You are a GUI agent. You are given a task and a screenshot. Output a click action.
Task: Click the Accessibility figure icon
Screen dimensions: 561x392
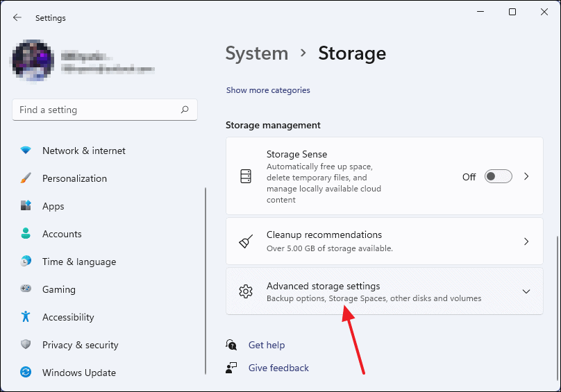coord(26,317)
